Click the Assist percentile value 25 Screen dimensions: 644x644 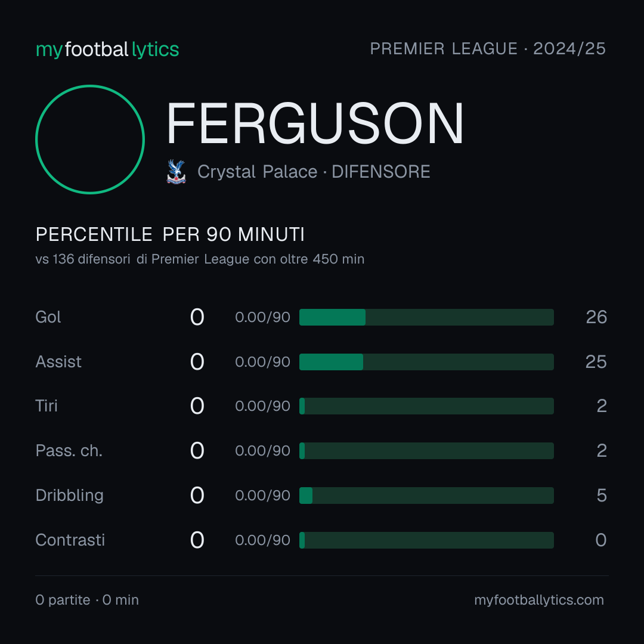point(596,362)
